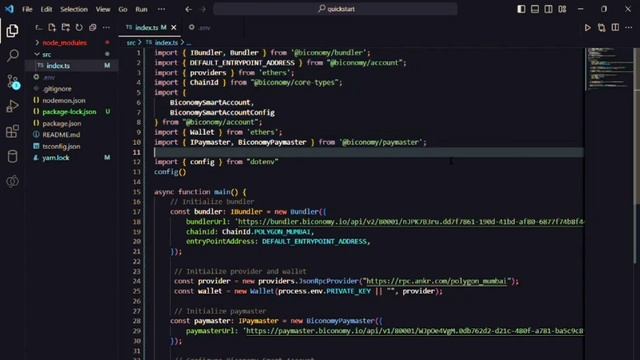Open the bundler.biconomy.io URL link
Screen dimensions: 640x360
point(410,222)
